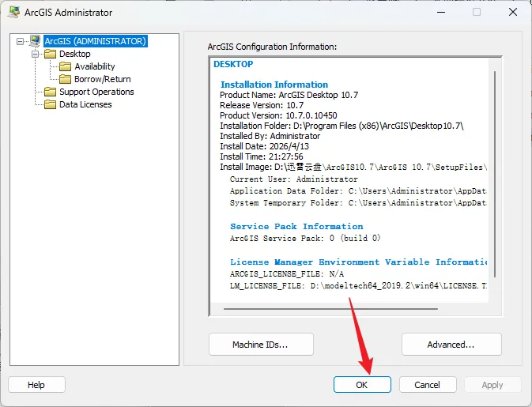532x407 pixels.
Task: Click the Machine IDs... button
Action: pyautogui.click(x=261, y=345)
